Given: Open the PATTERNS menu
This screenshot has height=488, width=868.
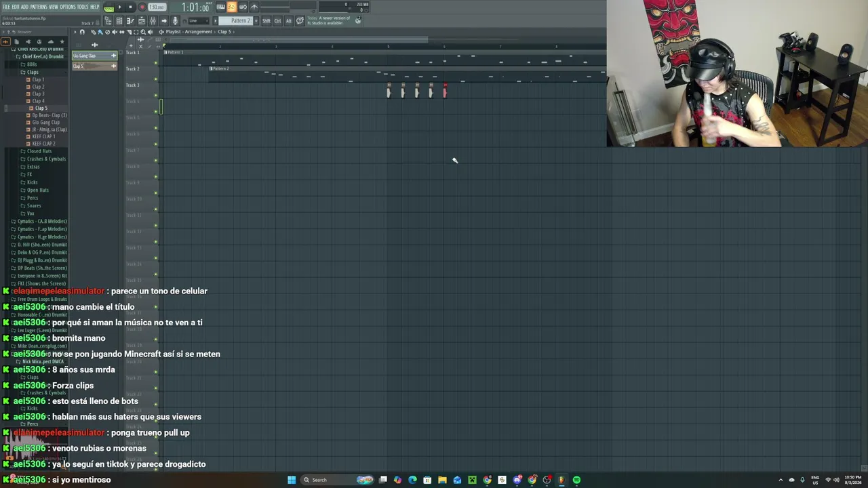Looking at the screenshot, I should click(39, 7).
